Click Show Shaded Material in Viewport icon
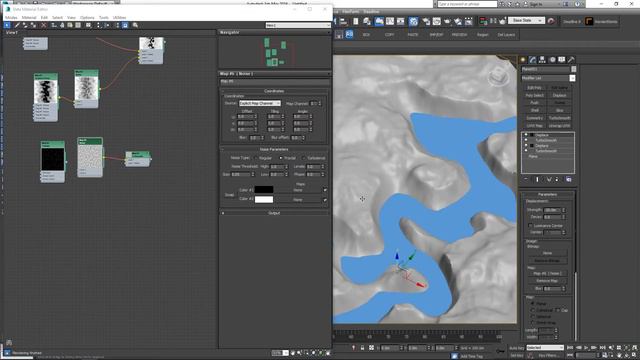The width and height of the screenshot is (640, 360). point(70,25)
